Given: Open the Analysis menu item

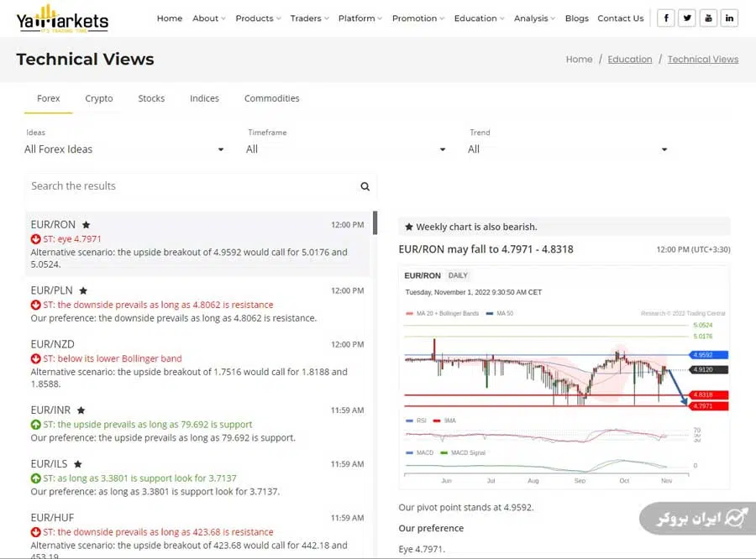Looking at the screenshot, I should click(531, 18).
